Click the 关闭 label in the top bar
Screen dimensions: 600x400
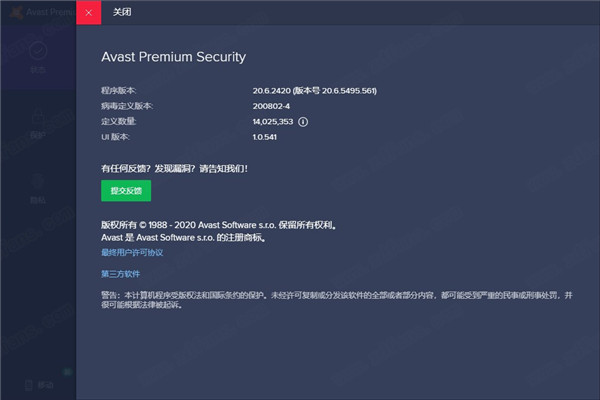click(x=123, y=13)
